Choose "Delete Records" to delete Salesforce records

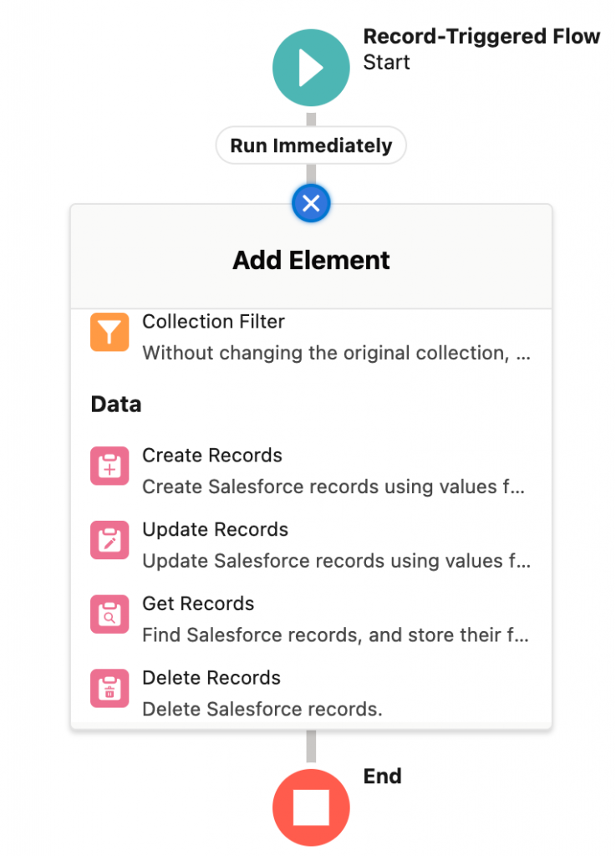point(211,678)
